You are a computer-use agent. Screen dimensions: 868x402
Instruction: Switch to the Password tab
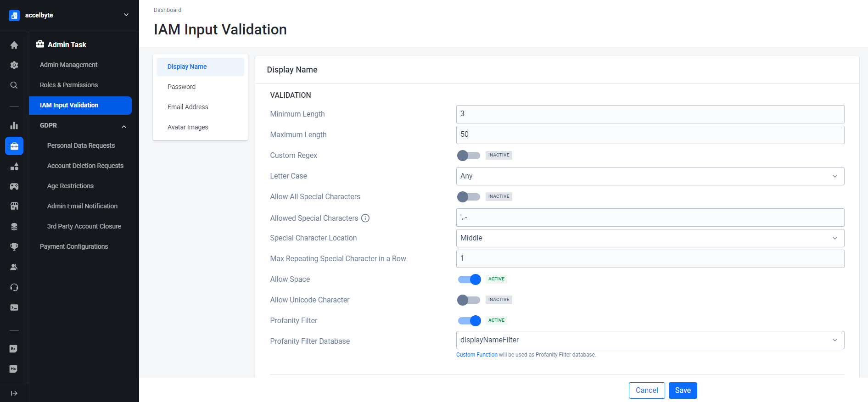(200, 87)
